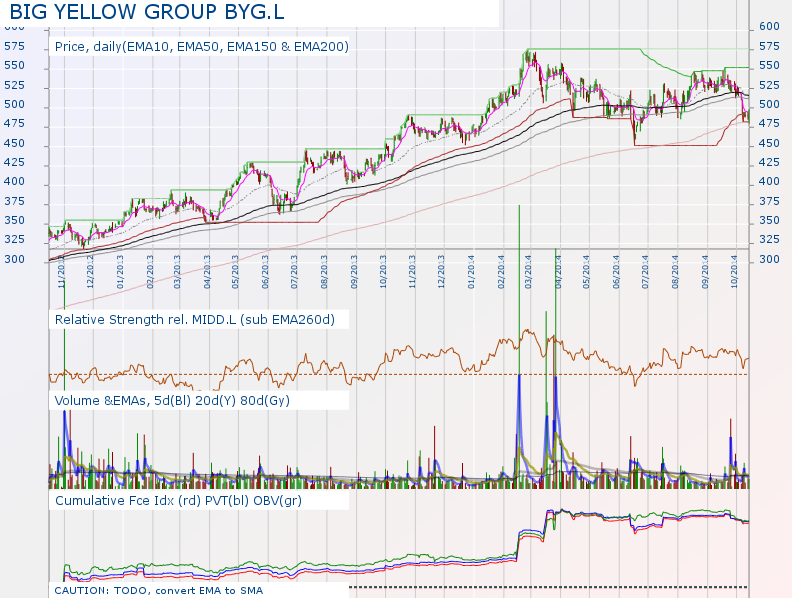Click 450 on the left price axis
Screen dimensions: 792x598
pyautogui.click(x=14, y=143)
